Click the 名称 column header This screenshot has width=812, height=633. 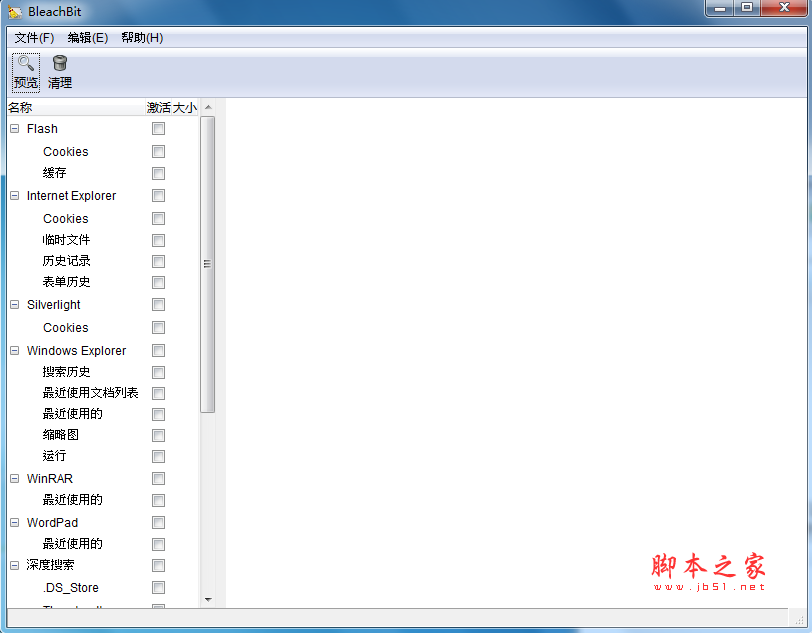76,108
